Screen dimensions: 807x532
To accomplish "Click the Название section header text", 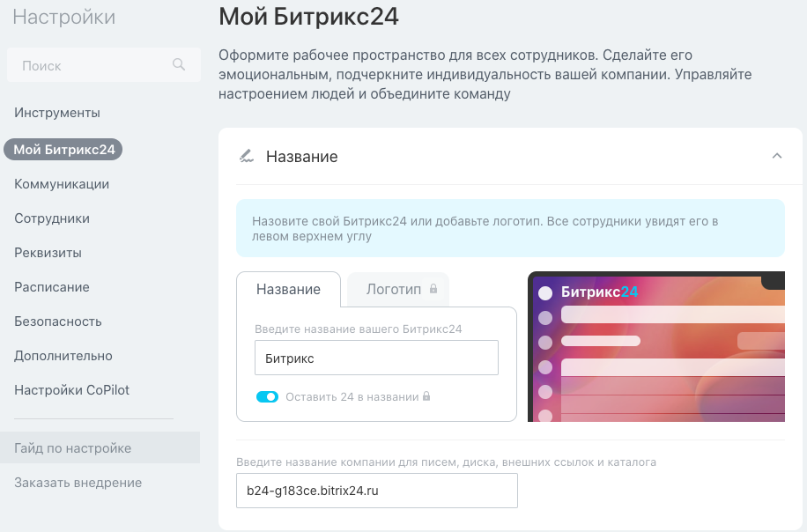I will tap(301, 157).
